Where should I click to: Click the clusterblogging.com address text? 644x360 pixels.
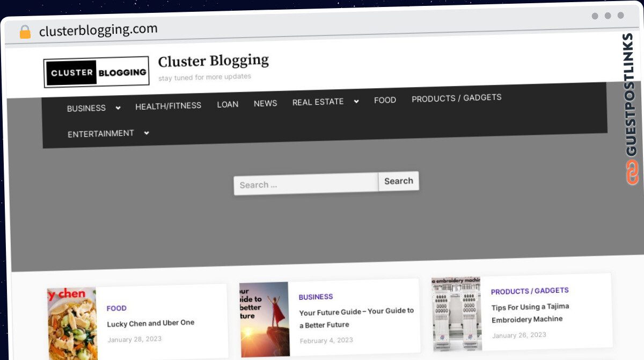[98, 30]
